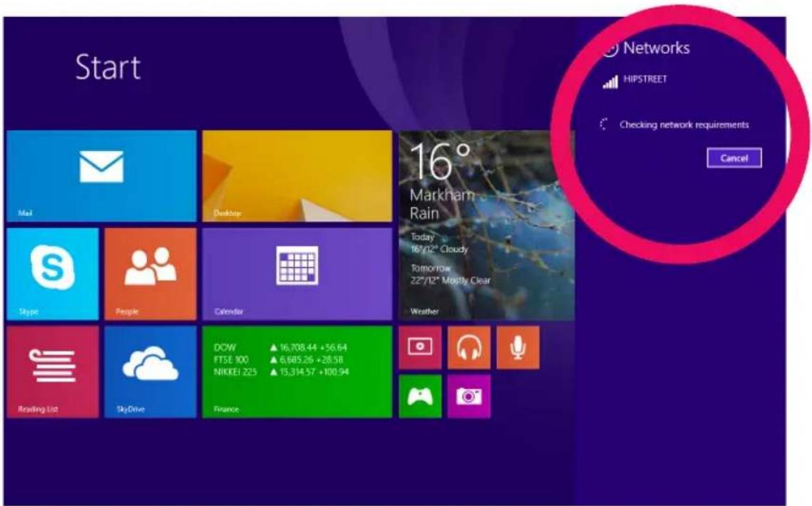The width and height of the screenshot is (812, 506).
Task: Open the Sound Recorder microphone tile
Action: pos(518,348)
